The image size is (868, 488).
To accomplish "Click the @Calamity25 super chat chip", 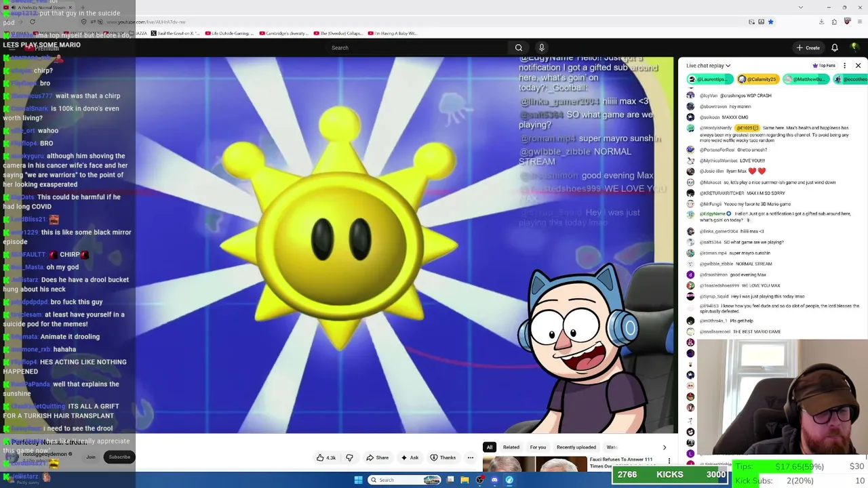I will point(757,79).
